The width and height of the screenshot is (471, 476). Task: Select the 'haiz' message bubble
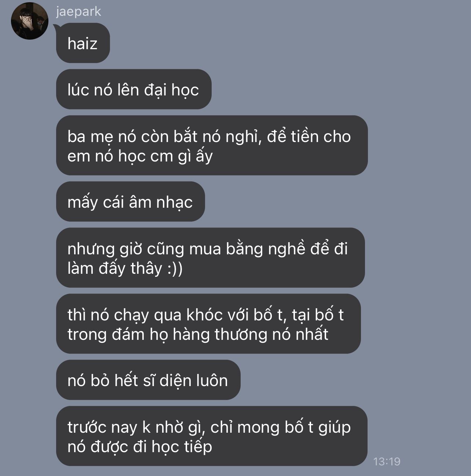pyautogui.click(x=83, y=43)
